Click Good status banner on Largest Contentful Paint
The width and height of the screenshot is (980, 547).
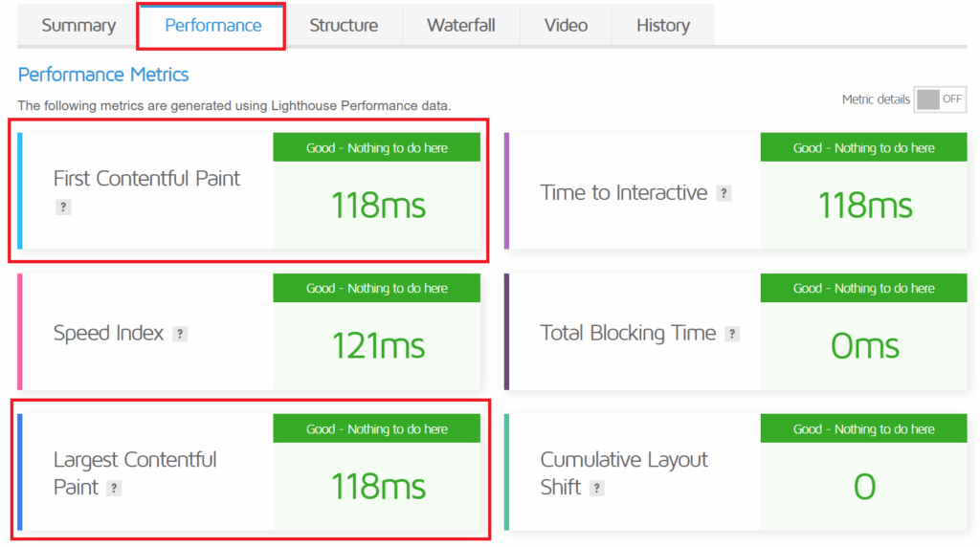377,429
